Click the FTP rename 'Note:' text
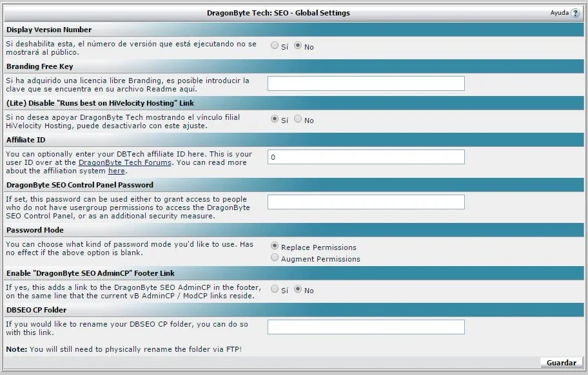The height and width of the screenshot is (375, 588). 124,349
